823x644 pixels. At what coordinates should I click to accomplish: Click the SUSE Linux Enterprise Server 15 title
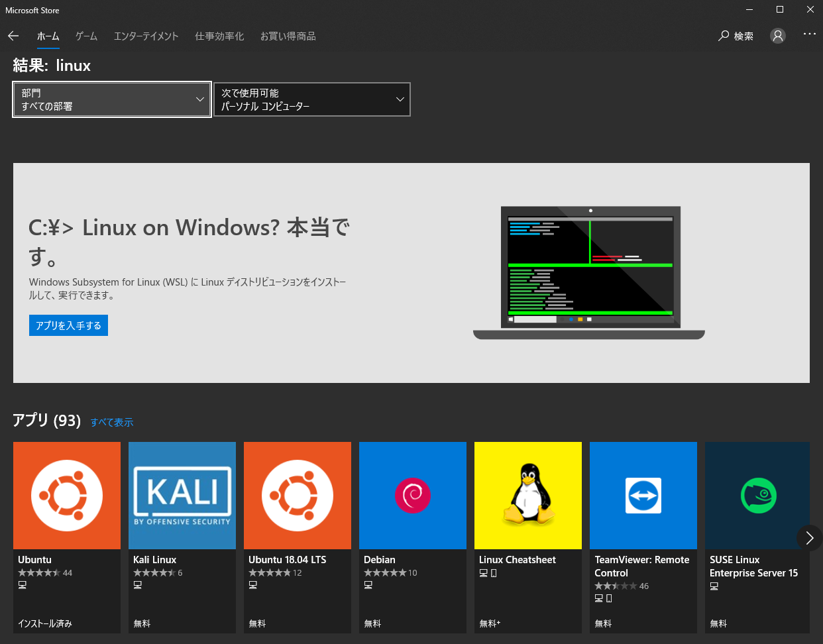tap(753, 566)
